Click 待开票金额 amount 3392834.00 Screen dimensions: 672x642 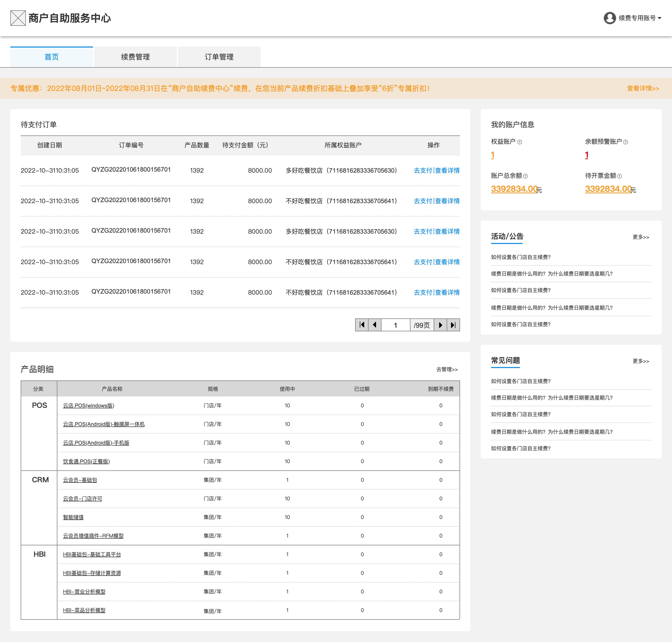[x=608, y=189]
